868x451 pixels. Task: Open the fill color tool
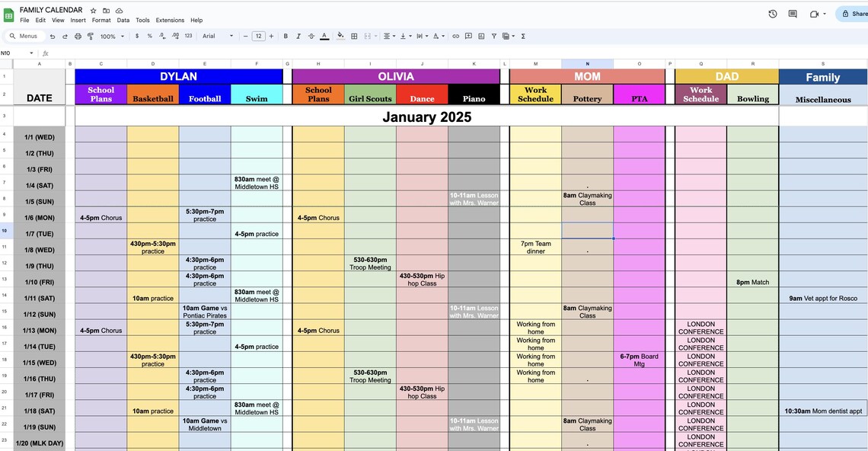pyautogui.click(x=340, y=36)
